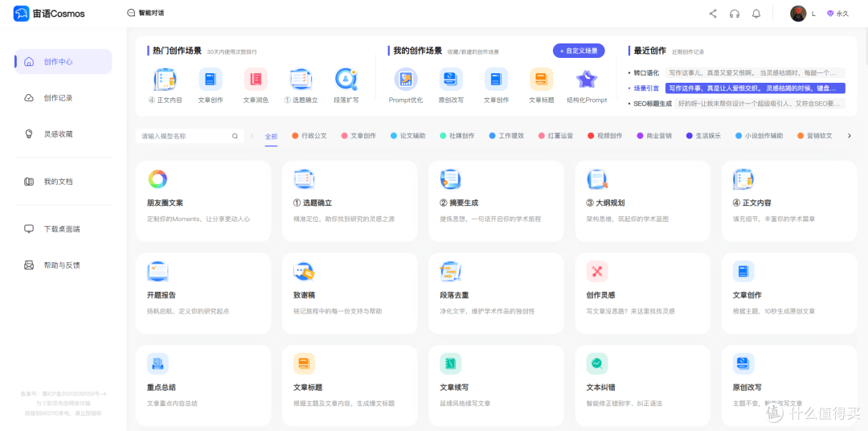Open the notifications bell
This screenshot has width=868, height=431.
point(755,14)
